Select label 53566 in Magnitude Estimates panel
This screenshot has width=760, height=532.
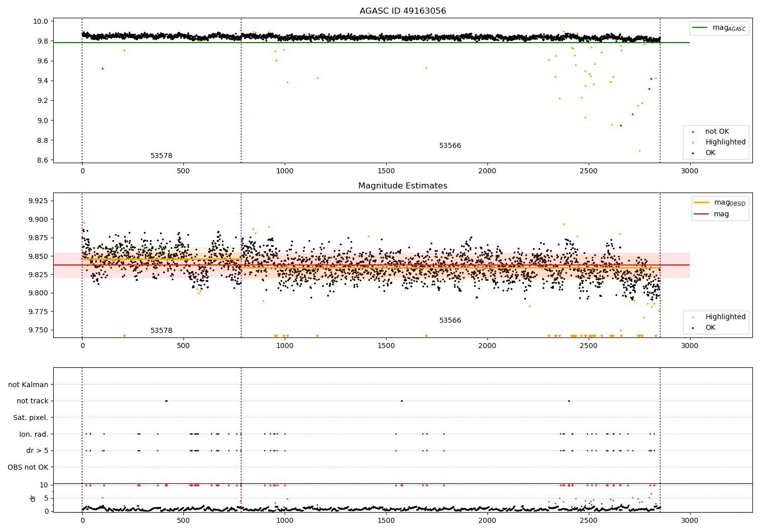[450, 321]
